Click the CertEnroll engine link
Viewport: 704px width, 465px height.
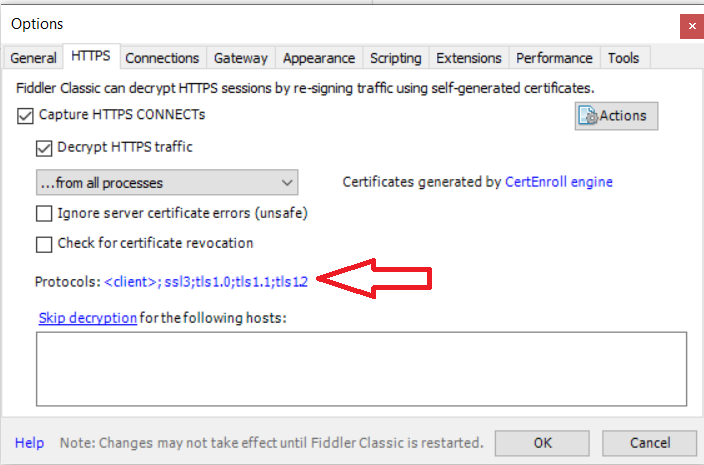coord(558,182)
